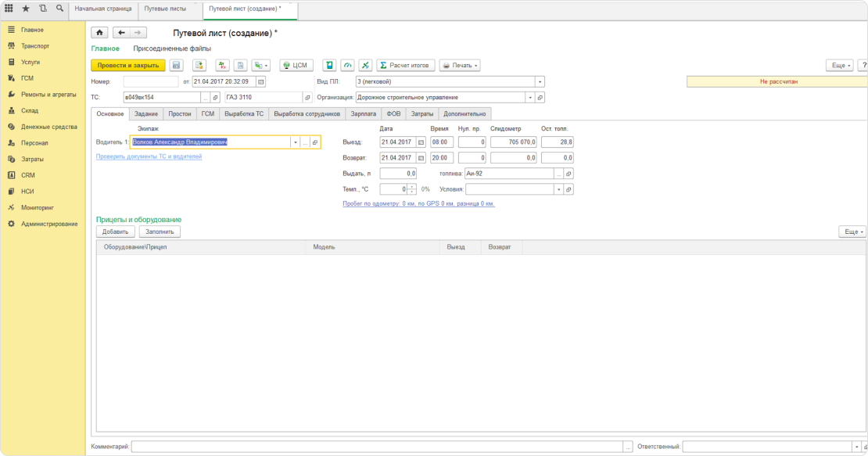868x456 pixels.
Task: Click the Пробег по одометру link
Action: pyautogui.click(x=418, y=203)
